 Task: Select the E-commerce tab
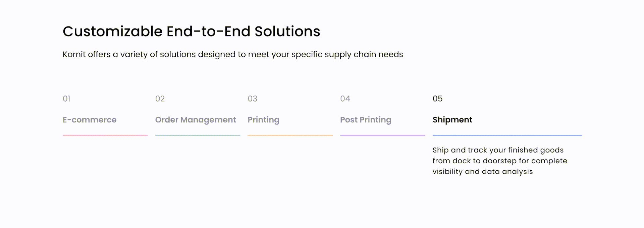click(90, 120)
